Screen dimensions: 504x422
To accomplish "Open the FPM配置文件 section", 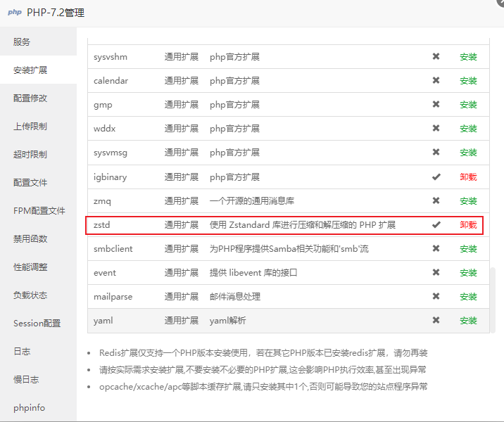I will pyautogui.click(x=39, y=211).
